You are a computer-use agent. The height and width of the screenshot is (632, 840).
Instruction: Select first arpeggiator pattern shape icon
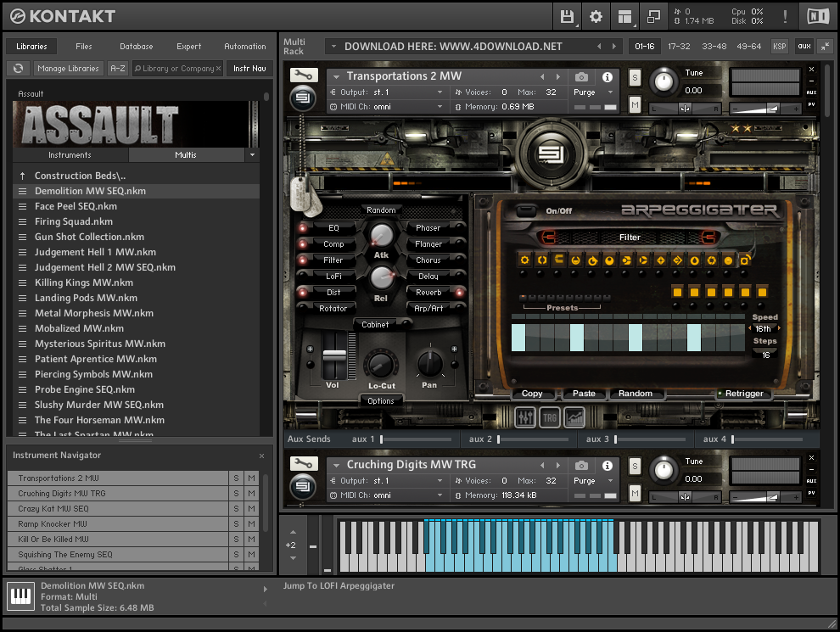[524, 260]
